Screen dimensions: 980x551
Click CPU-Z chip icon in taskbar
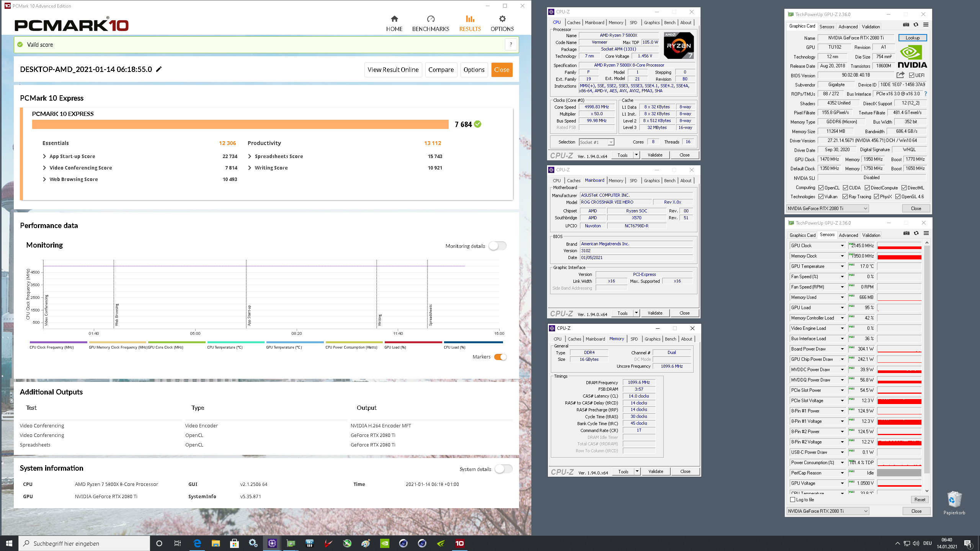coord(272,543)
